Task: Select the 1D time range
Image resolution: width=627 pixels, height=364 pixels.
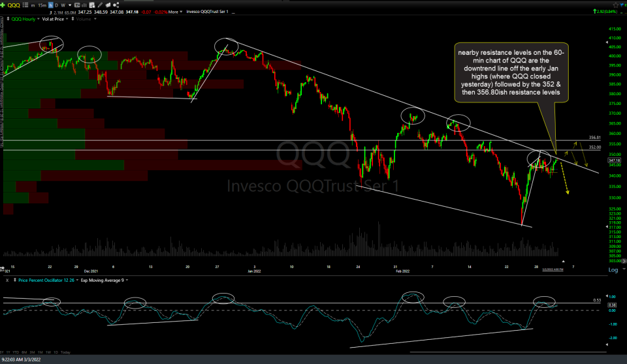Action: point(56,352)
